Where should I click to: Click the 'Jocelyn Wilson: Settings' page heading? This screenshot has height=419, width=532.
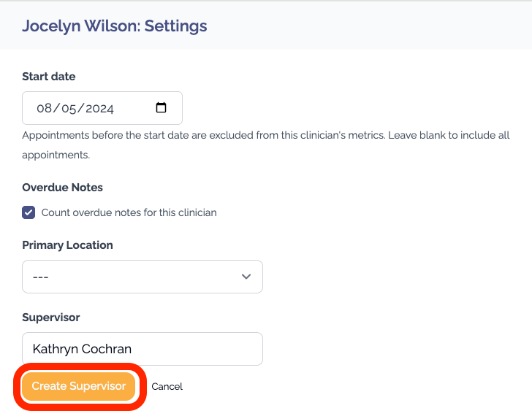pos(115,26)
